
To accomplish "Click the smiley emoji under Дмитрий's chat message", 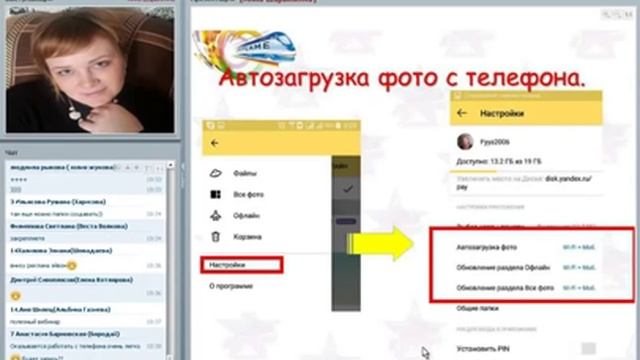I will point(16,296).
